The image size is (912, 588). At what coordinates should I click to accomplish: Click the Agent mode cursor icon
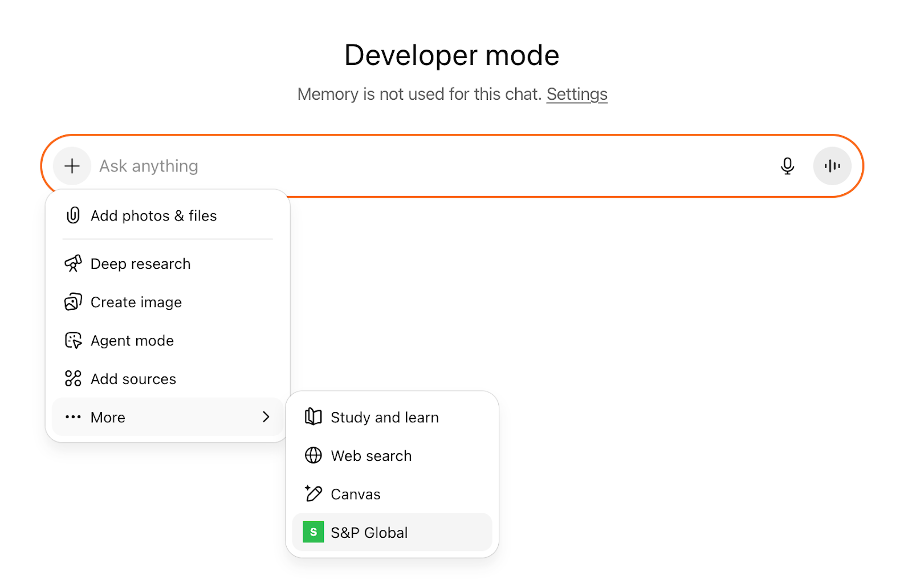[73, 340]
